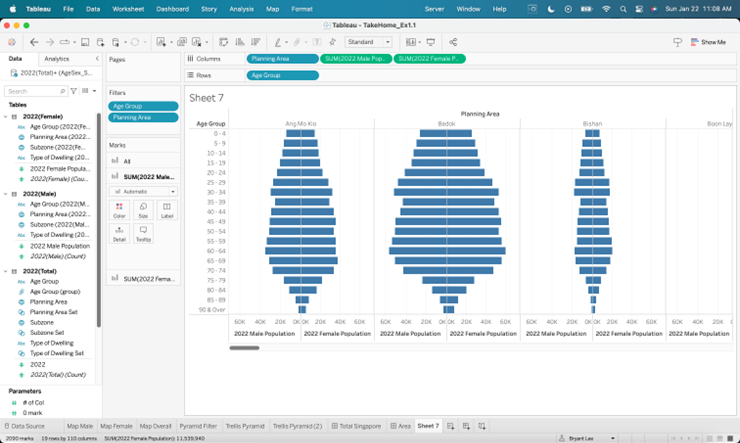Open the Worksheet menu
This screenshot has width=740, height=443.
(127, 8)
